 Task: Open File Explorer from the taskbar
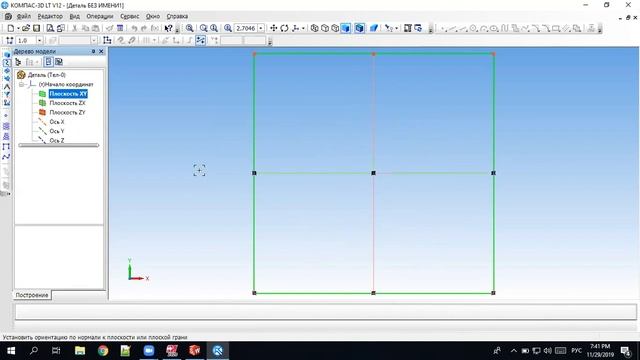80,351
